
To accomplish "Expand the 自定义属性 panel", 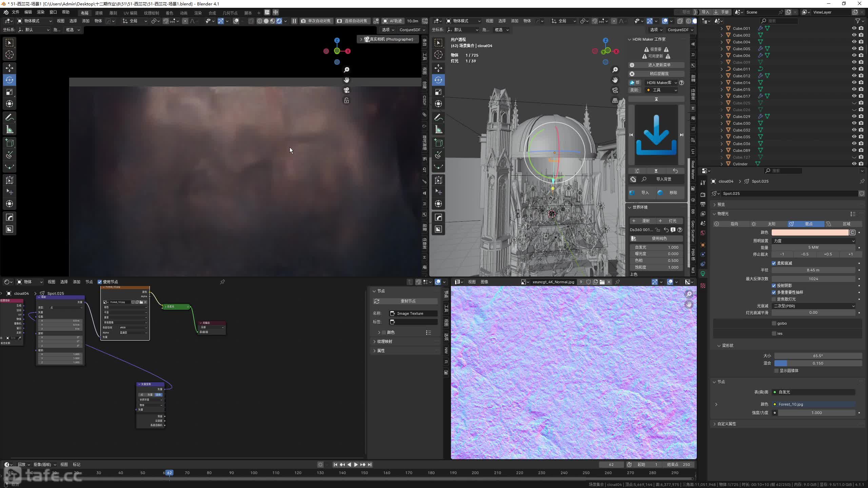I will tap(726, 424).
